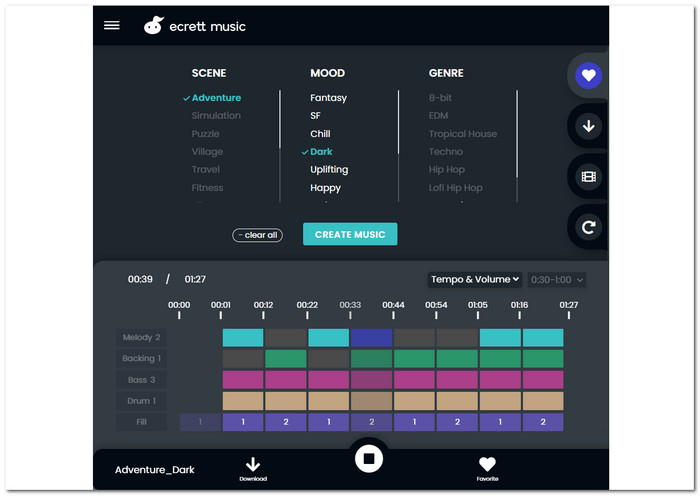Viewport: 700px width, 496px height.
Task: Click the download arrow icon in sidebar
Action: pyautogui.click(x=589, y=126)
